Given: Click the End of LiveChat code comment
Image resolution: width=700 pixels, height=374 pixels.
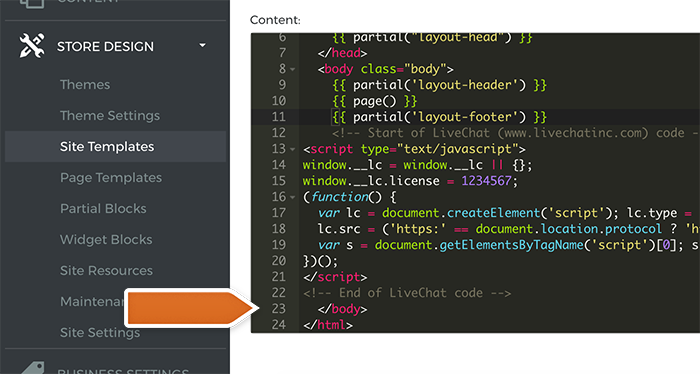Looking at the screenshot, I should point(407,293).
